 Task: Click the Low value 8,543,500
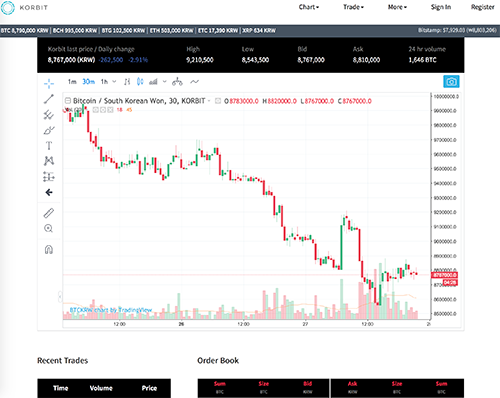[255, 60]
